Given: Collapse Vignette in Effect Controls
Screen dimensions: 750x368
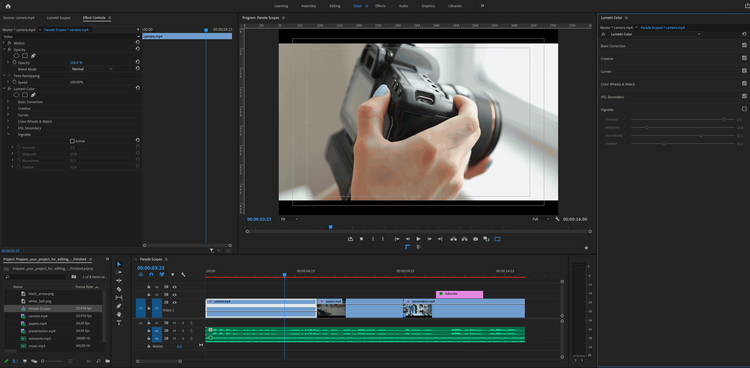Looking at the screenshot, I should [x=8, y=134].
